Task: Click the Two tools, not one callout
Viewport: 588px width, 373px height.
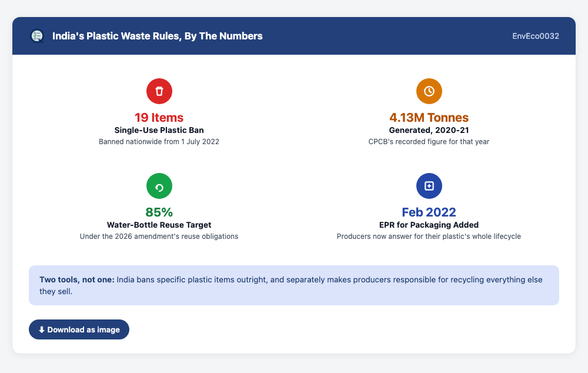Action: point(294,285)
